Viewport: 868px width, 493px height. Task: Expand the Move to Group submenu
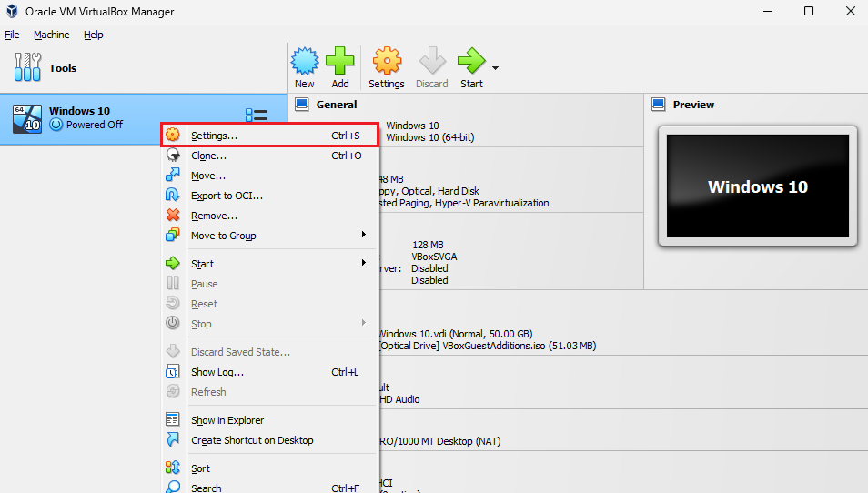(270, 236)
